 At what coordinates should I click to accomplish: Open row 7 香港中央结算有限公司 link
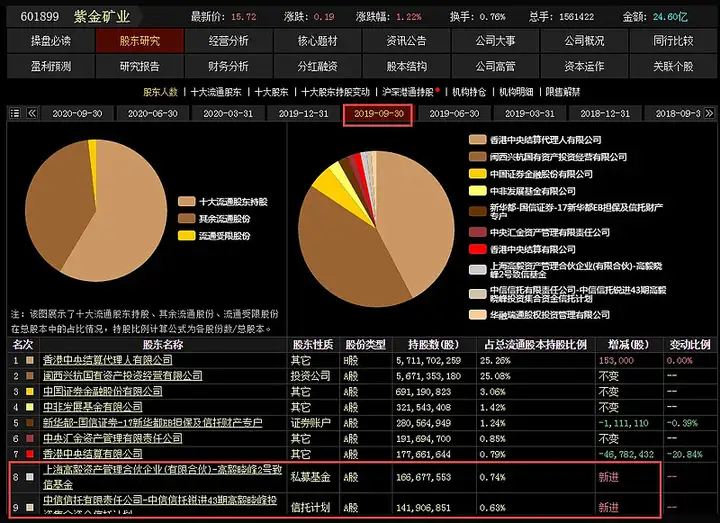point(92,454)
